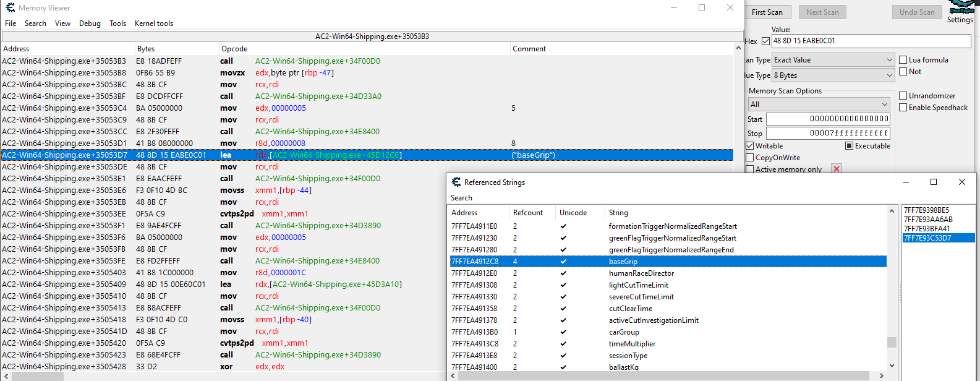This screenshot has width=980, height=381.
Task: Open Search in Referenced Strings window
Action: [x=461, y=198]
